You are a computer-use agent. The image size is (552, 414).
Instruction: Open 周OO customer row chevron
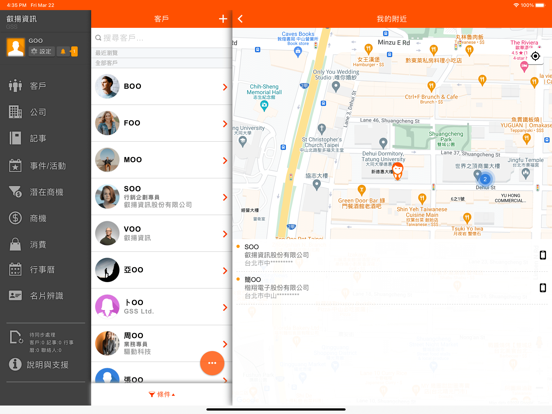tap(225, 344)
